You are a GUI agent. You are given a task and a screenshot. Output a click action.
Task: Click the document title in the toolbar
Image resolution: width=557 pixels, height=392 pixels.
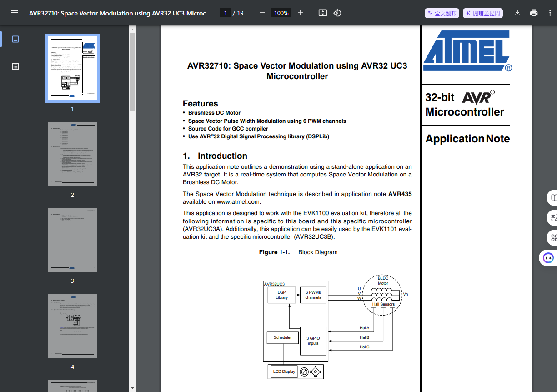[120, 13]
